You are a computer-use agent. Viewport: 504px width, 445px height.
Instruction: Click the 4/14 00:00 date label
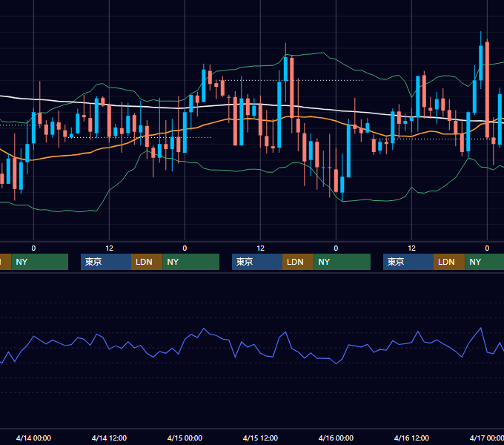(x=33, y=438)
